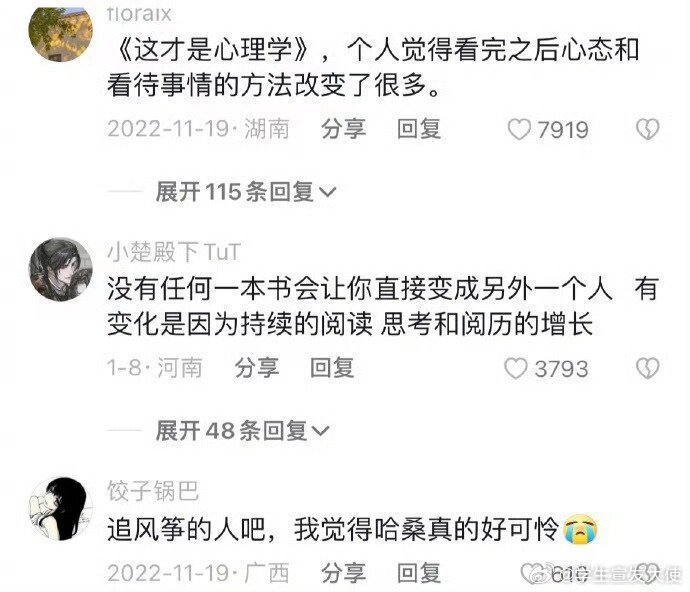Image resolution: width=690 pixels, height=592 pixels.
Task: Open 饺子锅巴's profile avatar
Action: tap(61, 509)
